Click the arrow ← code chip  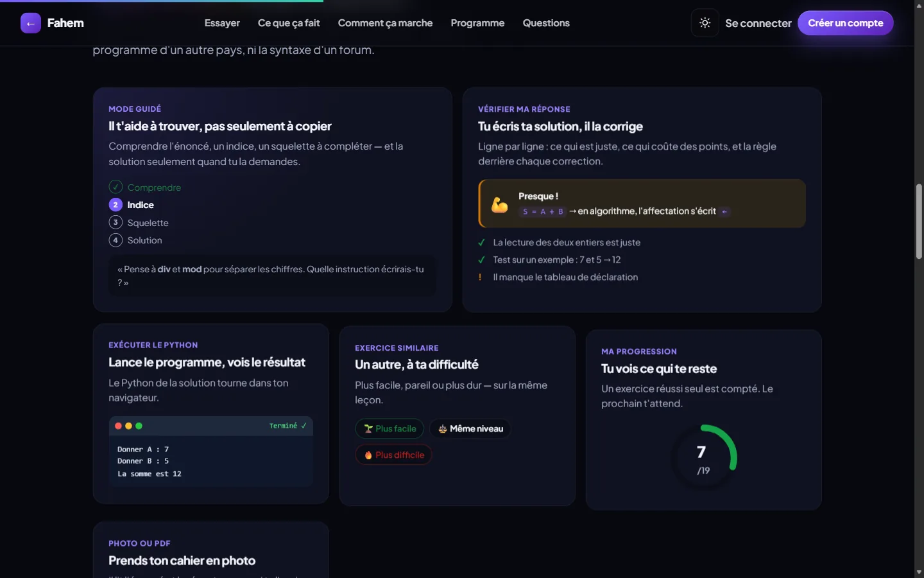[724, 211]
